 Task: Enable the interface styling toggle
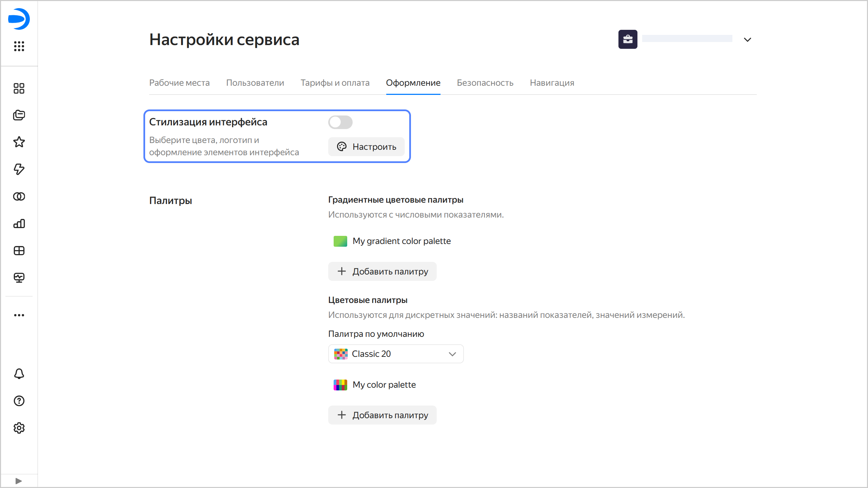[340, 122]
